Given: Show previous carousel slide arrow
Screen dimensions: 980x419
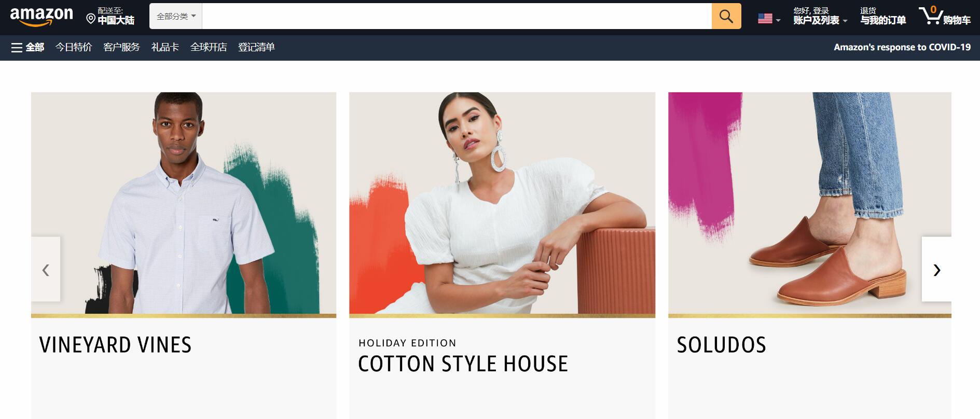Looking at the screenshot, I should [x=46, y=269].
